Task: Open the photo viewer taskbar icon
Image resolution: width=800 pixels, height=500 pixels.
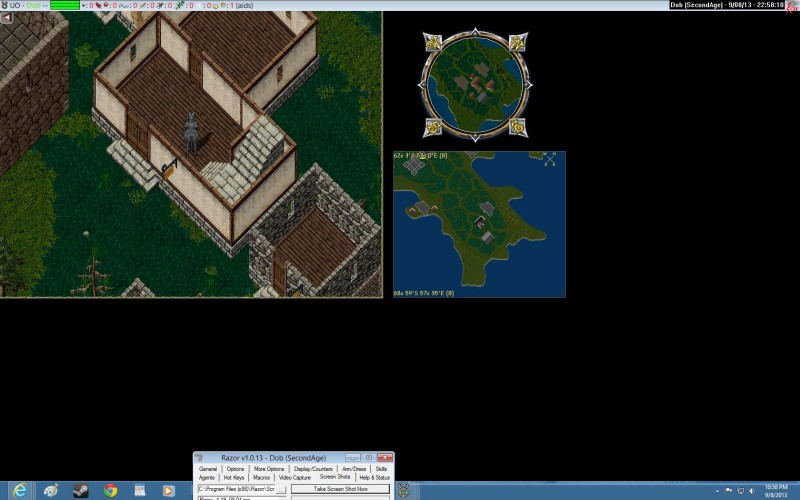Action: 140,491
